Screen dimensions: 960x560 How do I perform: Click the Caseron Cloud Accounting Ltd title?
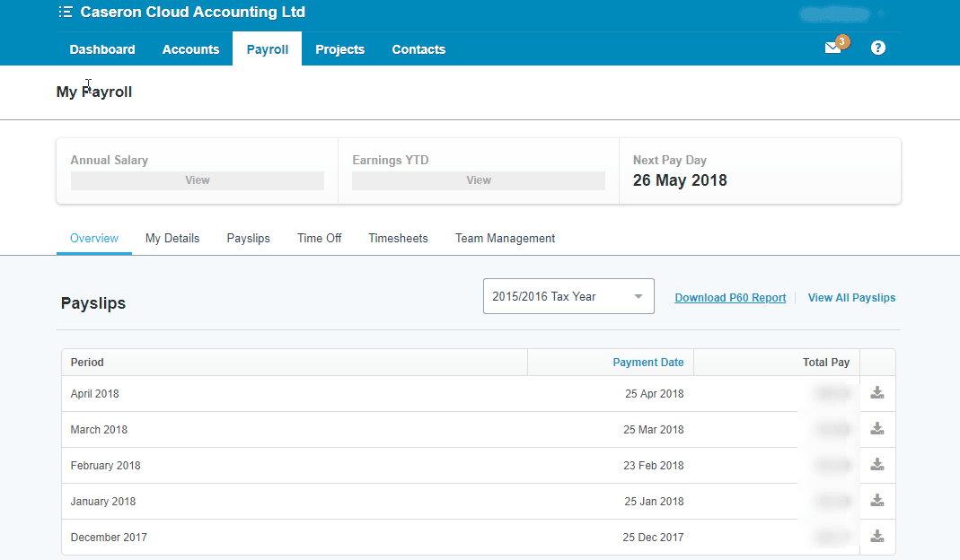(x=192, y=13)
